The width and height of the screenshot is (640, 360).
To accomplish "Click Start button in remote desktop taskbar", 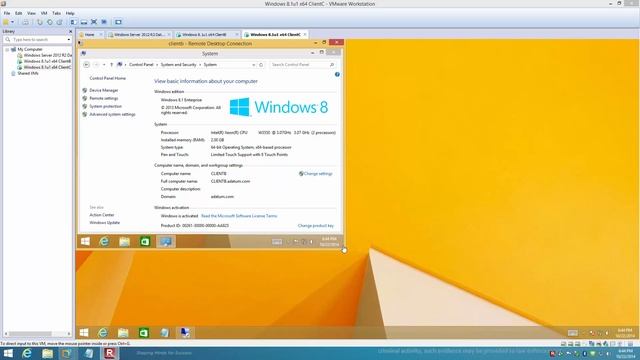I will (x=85, y=241).
